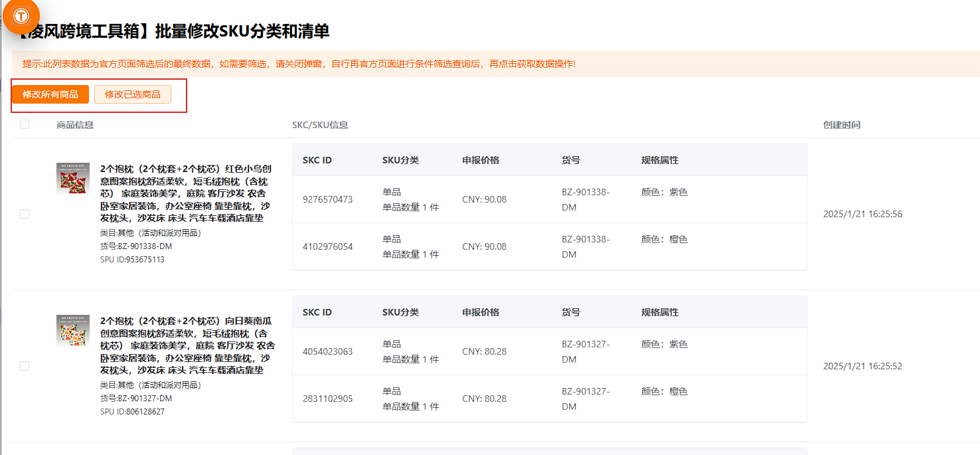
Task: Click the 申报价格 column header
Action: [x=481, y=159]
